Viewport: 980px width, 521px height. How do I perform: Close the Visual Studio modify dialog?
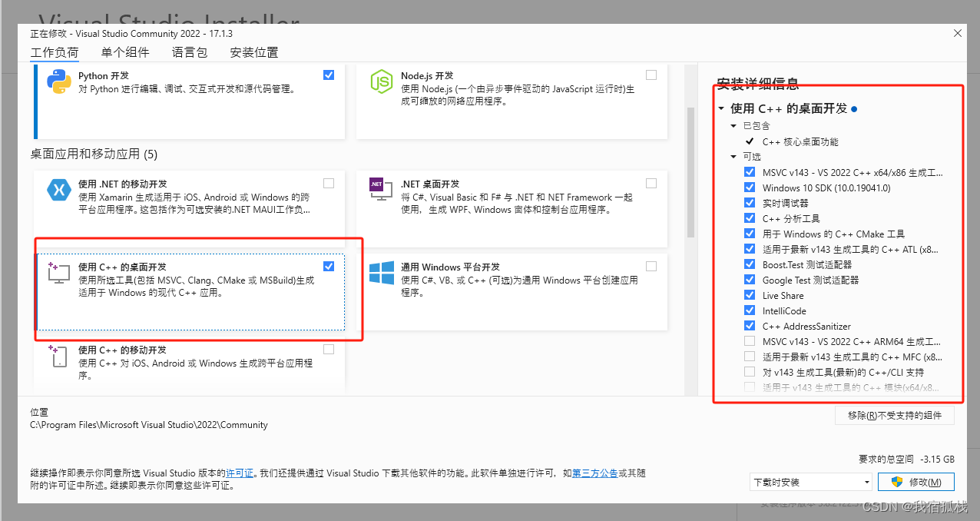click(x=957, y=34)
